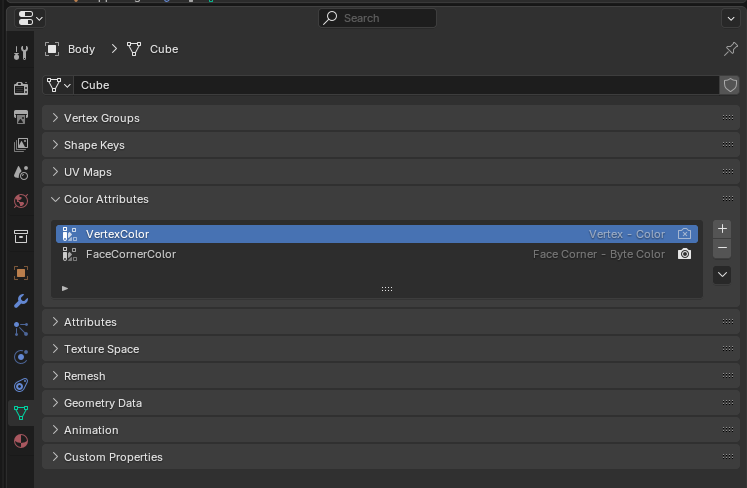This screenshot has height=488, width=747.
Task: Click the properties Search field
Action: [377, 18]
